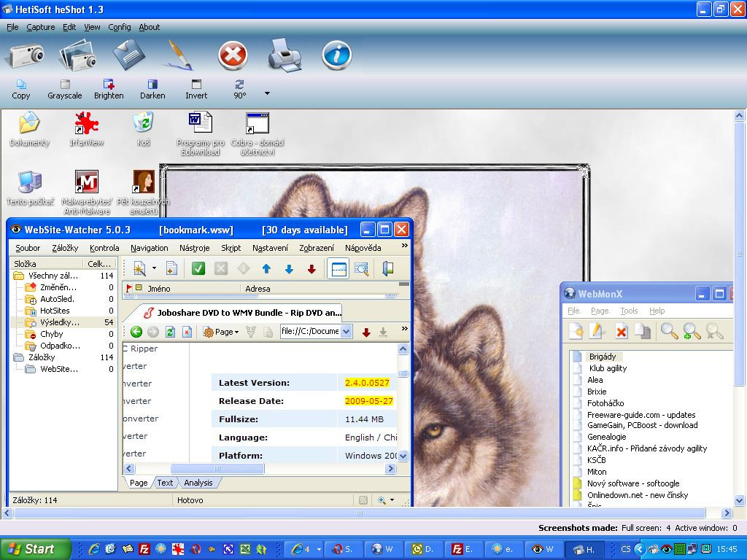This screenshot has width=747, height=560.
Task: Click the new bookmark wand icon in WebSite-Watcher
Action: 139,268
